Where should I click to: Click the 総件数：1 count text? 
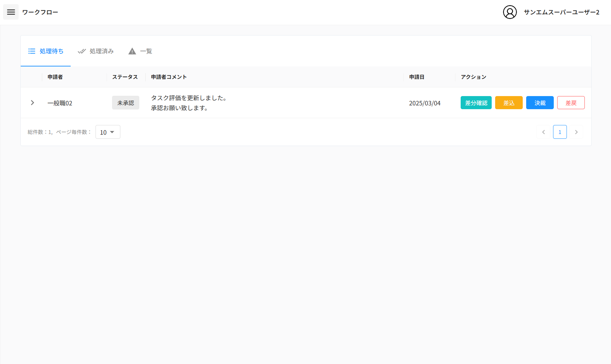tap(39, 132)
